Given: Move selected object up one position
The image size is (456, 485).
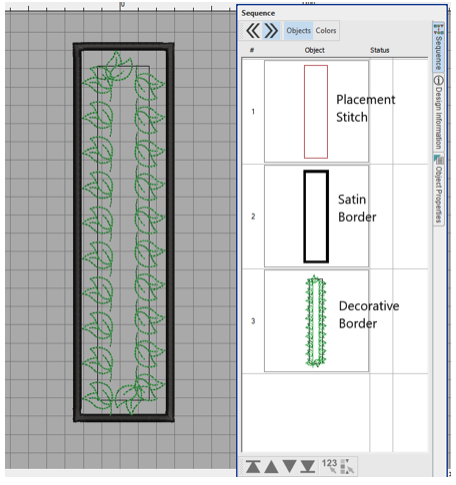Looking at the screenshot, I should coord(271,466).
